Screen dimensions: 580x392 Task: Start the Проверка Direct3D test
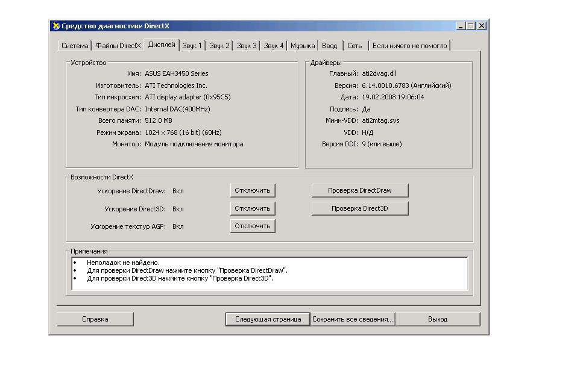pos(359,208)
